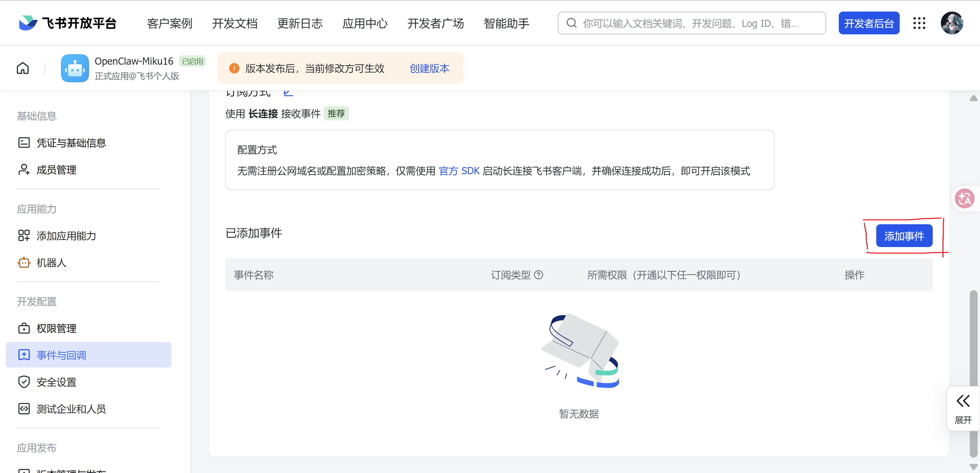
Task: Click the help icon beside 订阅类型
Action: coord(538,275)
